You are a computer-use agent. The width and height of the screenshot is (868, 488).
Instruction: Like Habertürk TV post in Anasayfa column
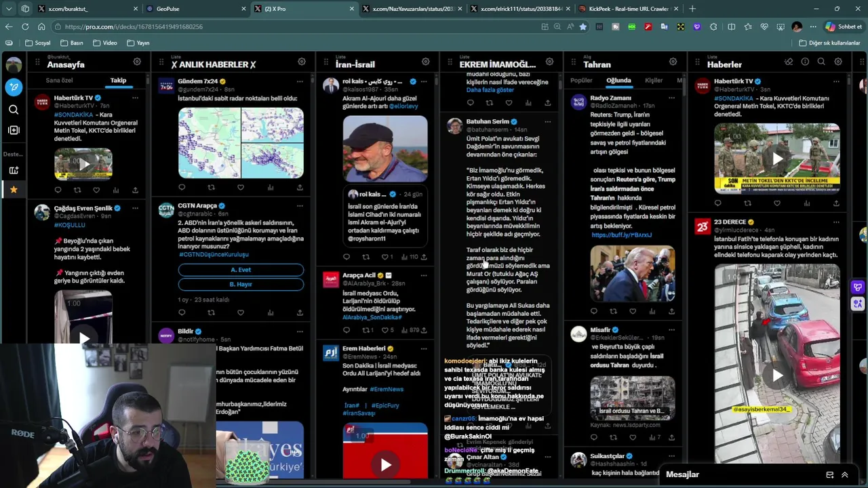pos(96,190)
